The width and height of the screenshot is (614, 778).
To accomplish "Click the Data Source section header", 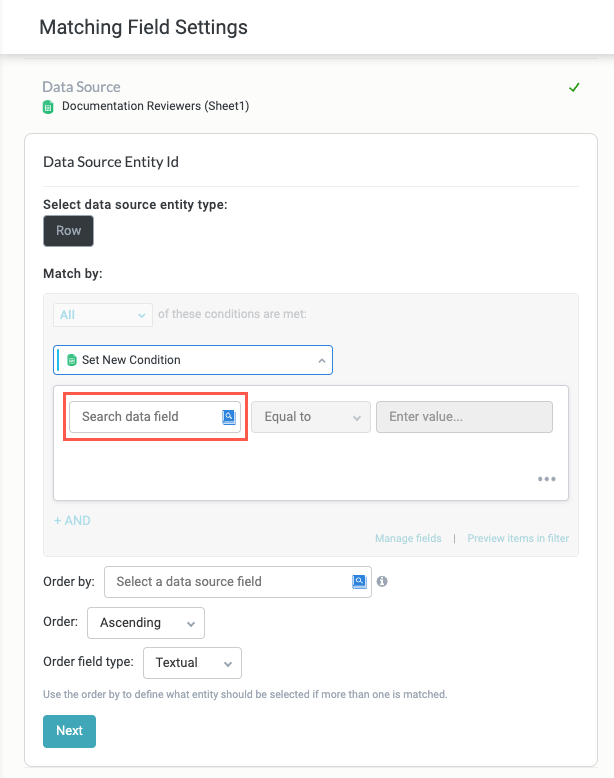I will click(x=81, y=87).
